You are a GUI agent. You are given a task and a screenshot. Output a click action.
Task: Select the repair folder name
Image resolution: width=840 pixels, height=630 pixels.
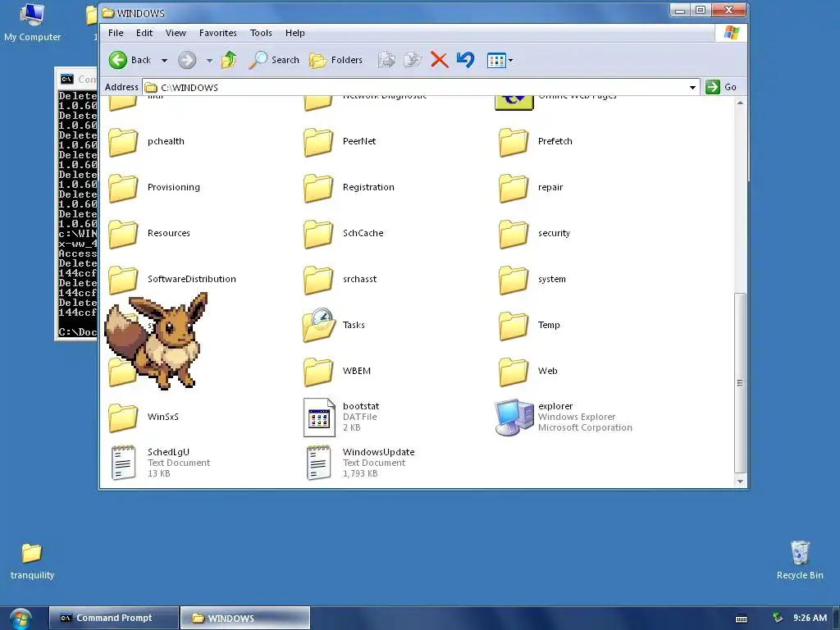pos(550,187)
